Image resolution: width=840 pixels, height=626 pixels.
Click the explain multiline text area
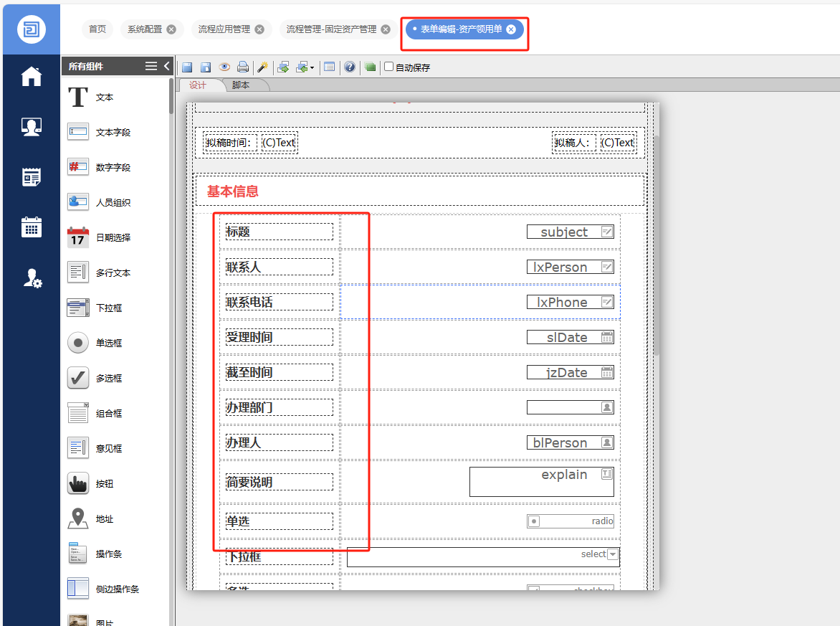pyautogui.click(x=542, y=482)
